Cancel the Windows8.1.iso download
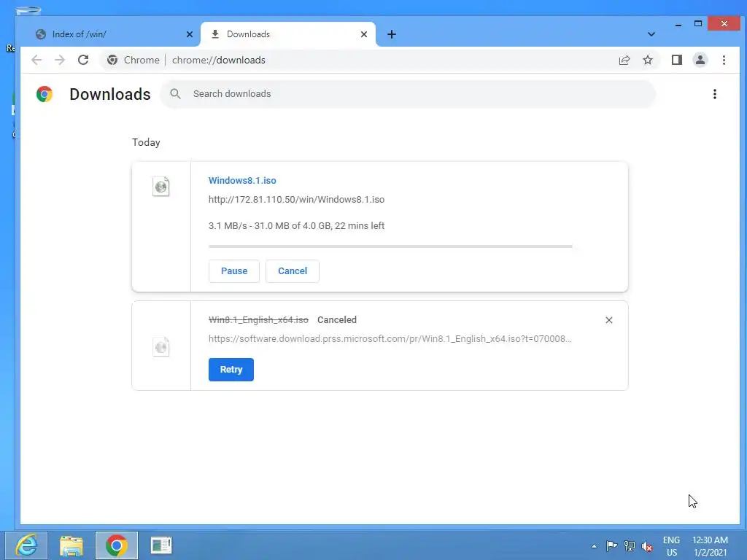 tap(293, 271)
